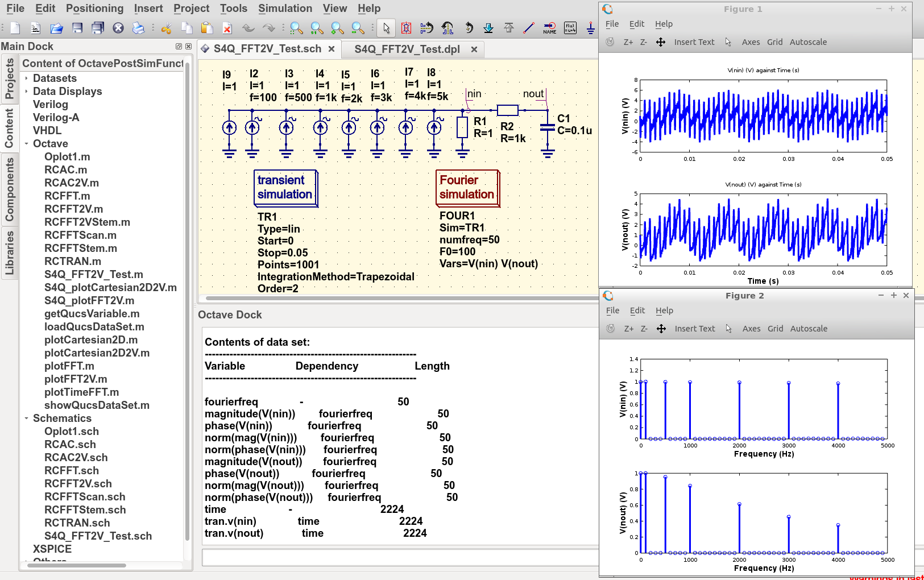Select plotFFT2V.m in the Octave list
This screenshot has height=580, width=924.
pos(76,379)
